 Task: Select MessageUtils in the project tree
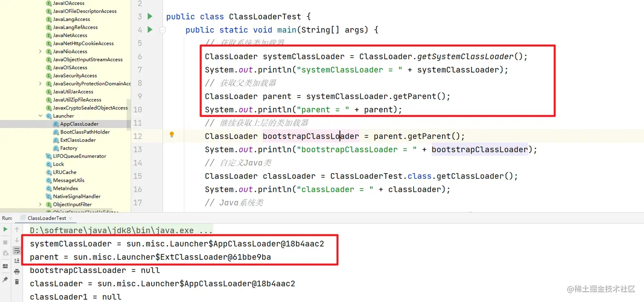[69, 180]
